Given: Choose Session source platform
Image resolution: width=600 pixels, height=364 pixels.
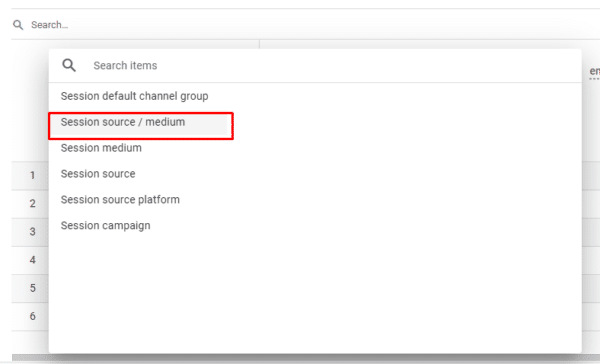Looking at the screenshot, I should 120,200.
